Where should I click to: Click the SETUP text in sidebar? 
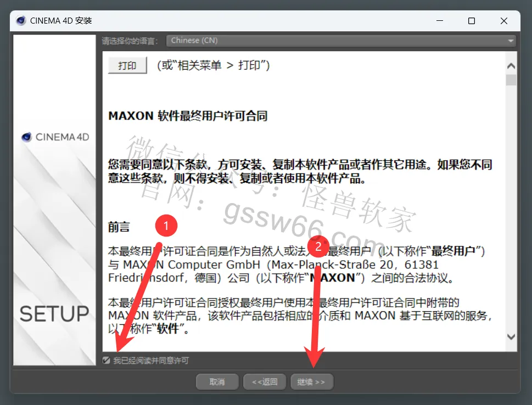click(x=54, y=314)
